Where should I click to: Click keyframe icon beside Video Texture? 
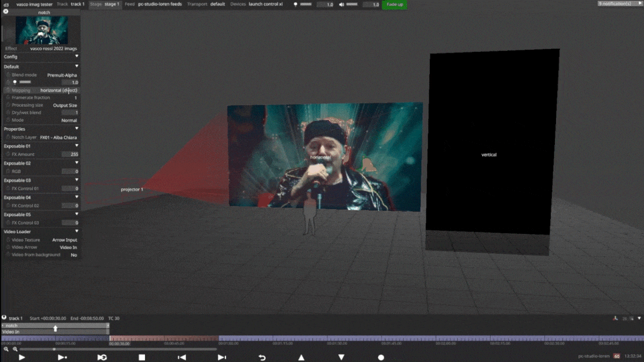(x=8, y=240)
